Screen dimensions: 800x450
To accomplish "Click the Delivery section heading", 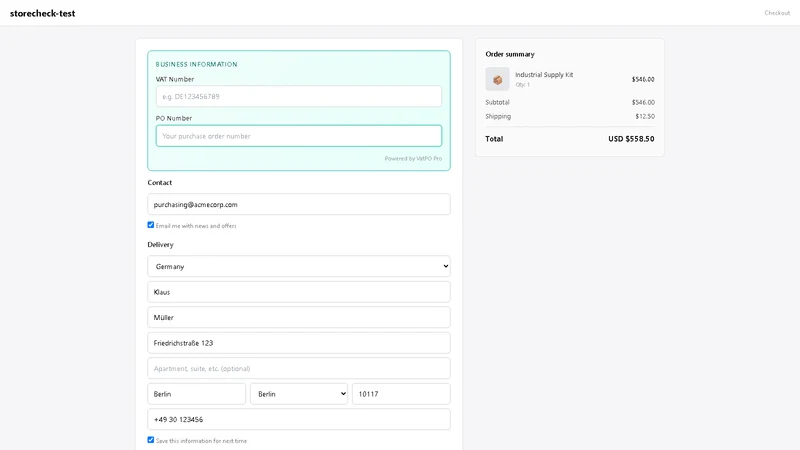I will click(160, 244).
